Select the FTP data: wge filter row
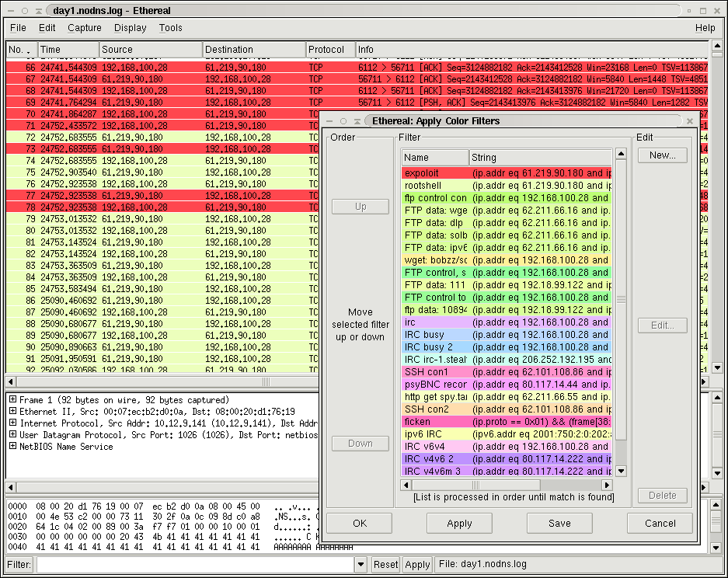The width and height of the screenshot is (728, 578). (x=507, y=211)
